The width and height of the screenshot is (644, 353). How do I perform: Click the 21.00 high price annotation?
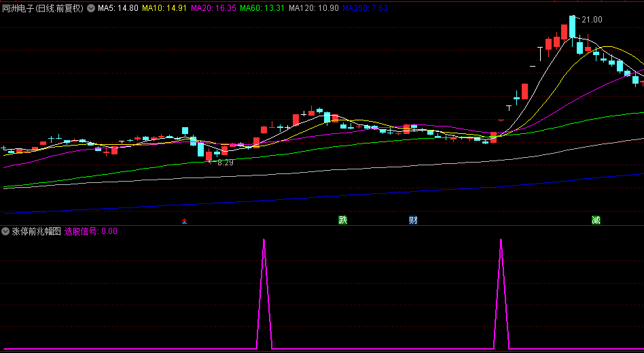tap(592, 20)
